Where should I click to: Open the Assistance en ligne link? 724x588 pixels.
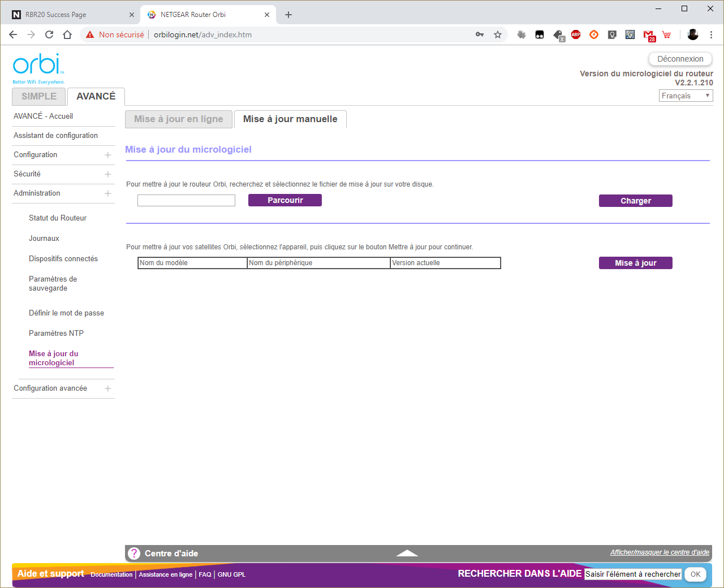click(166, 574)
